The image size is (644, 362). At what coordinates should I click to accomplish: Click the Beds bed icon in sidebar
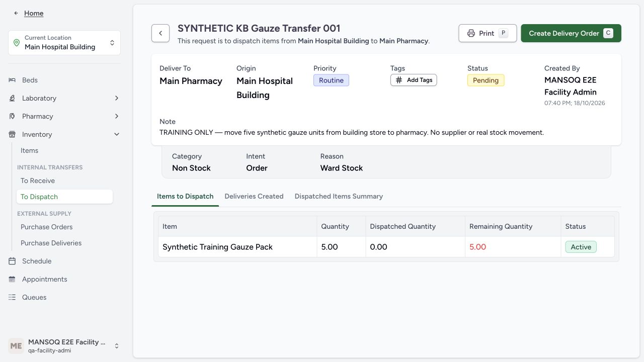tap(12, 80)
